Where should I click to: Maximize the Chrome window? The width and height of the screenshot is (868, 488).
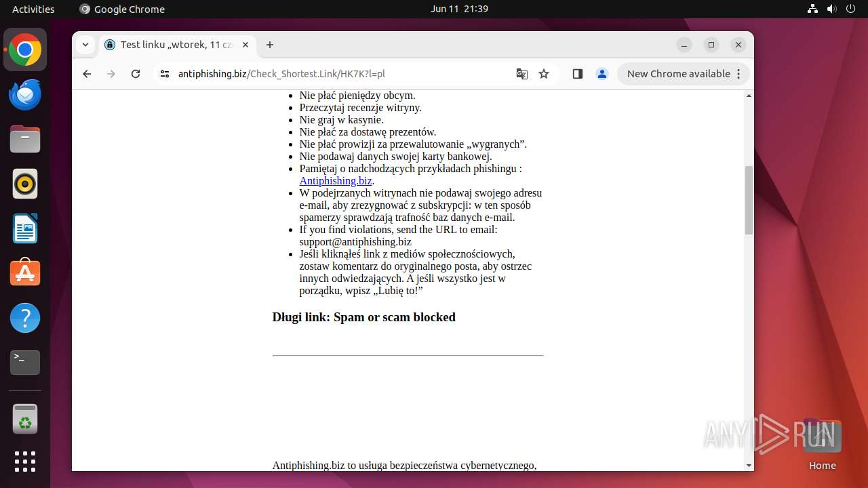711,45
